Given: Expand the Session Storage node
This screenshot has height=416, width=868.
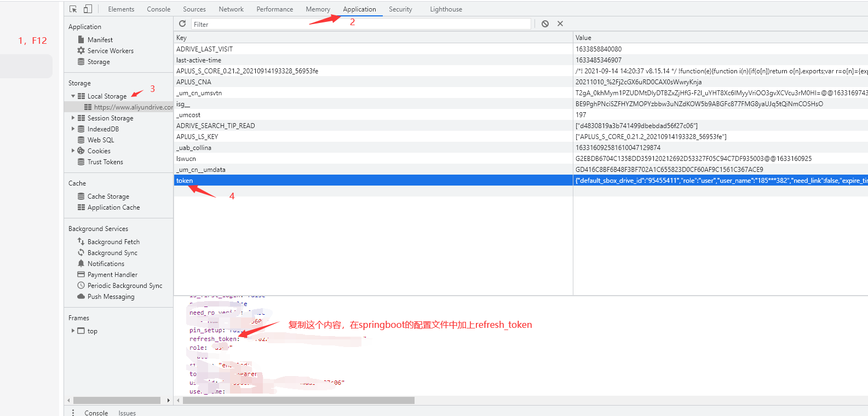Looking at the screenshot, I should click(73, 118).
